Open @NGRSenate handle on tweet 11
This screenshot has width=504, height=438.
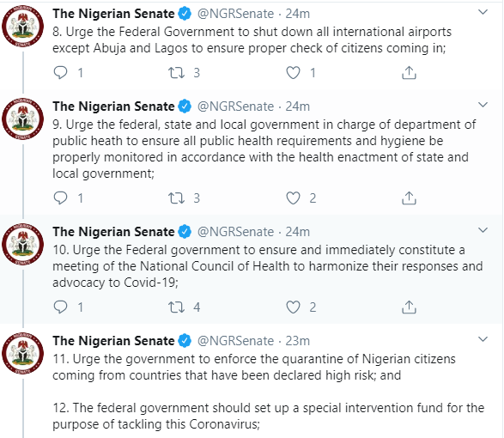[x=235, y=341]
